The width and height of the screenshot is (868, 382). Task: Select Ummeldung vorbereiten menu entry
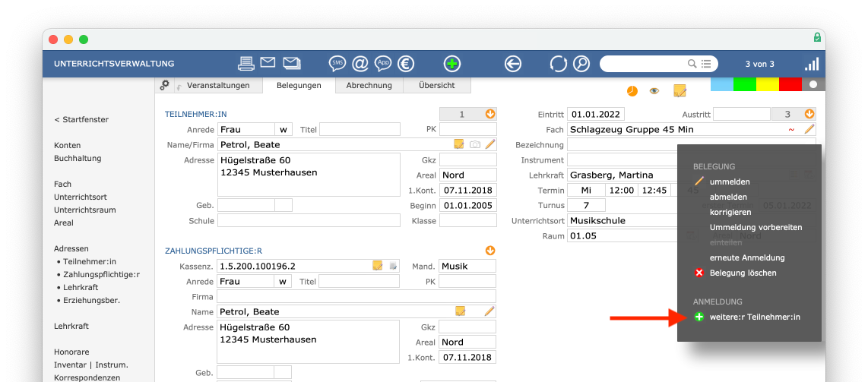[x=756, y=227]
